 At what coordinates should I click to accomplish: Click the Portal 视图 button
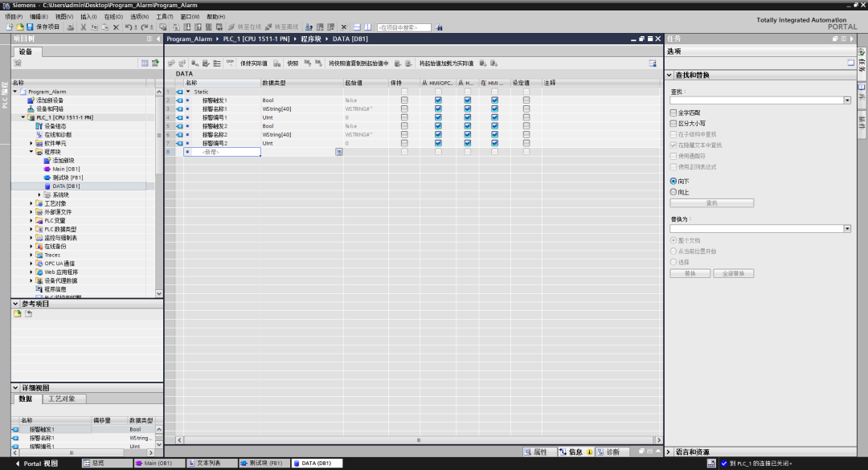pyautogui.click(x=36, y=464)
